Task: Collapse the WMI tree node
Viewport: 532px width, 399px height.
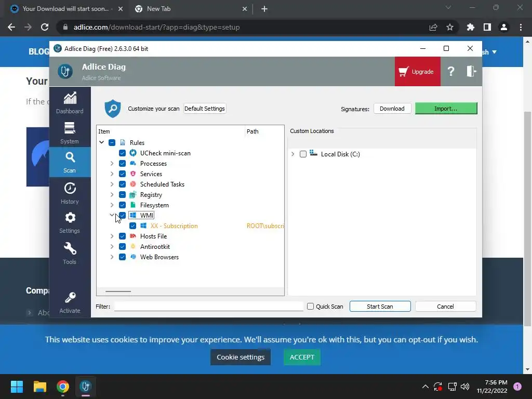Action: coord(112,215)
